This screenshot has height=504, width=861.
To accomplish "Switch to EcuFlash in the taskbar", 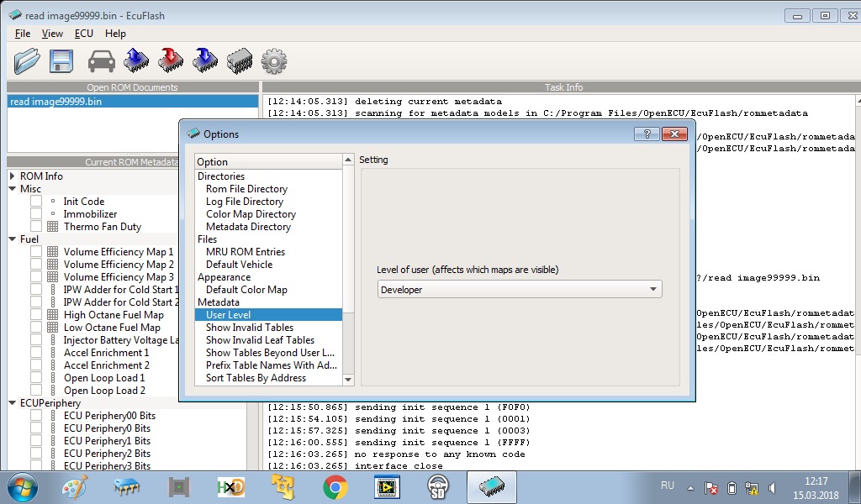I will (492, 487).
